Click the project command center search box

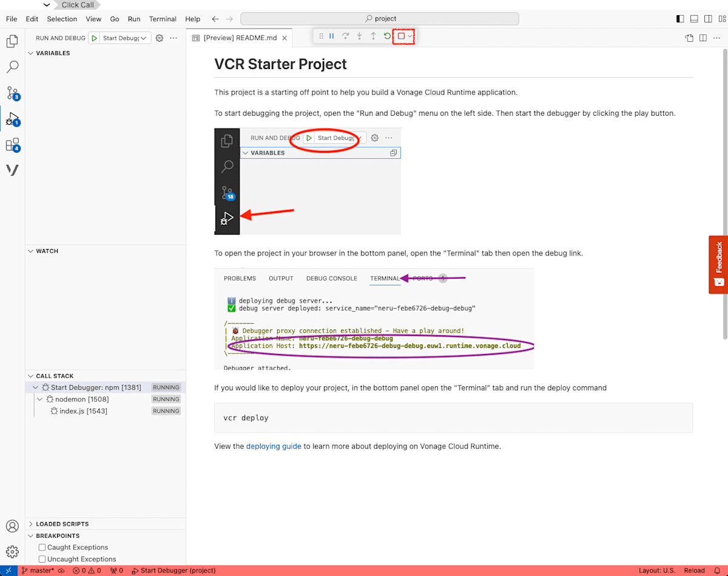pyautogui.click(x=380, y=19)
